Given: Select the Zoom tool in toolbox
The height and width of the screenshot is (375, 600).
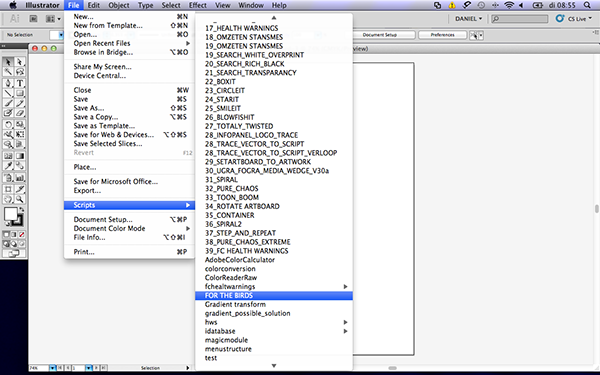Looking at the screenshot, I should click(20, 199).
